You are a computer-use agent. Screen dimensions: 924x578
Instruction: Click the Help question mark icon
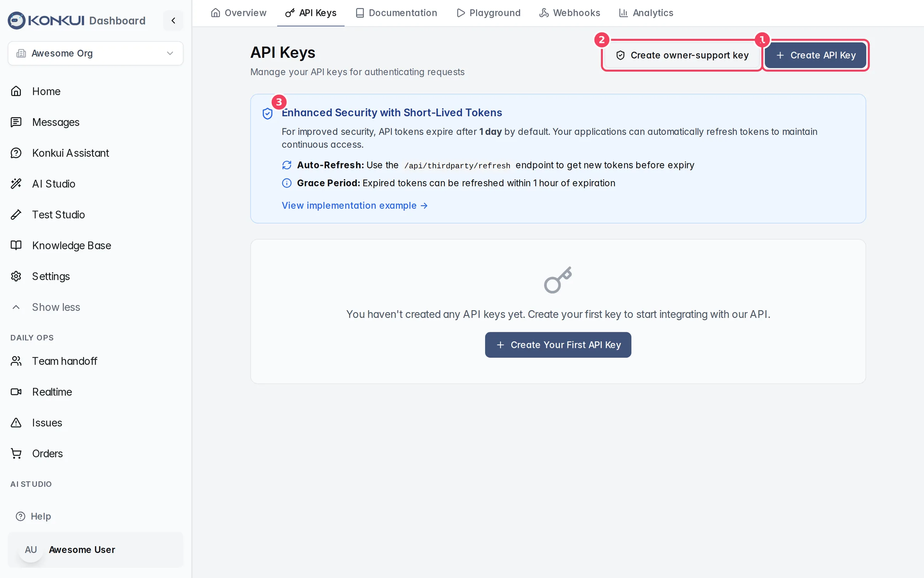click(x=20, y=516)
